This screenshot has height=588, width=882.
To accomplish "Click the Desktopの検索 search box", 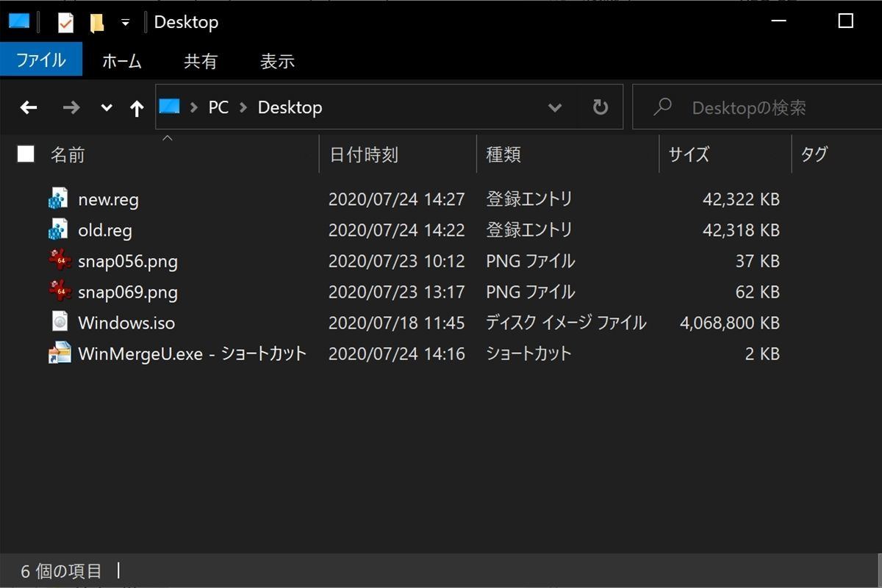I will pyautogui.click(x=757, y=107).
